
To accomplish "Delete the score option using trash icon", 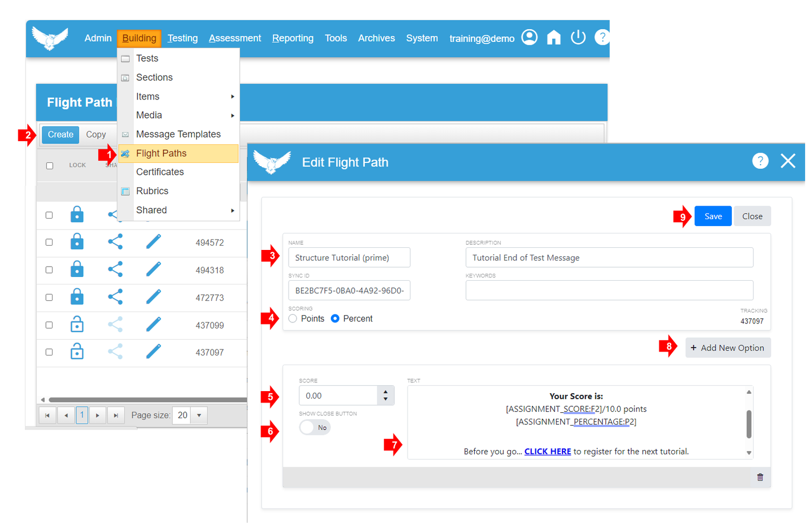I will (761, 478).
